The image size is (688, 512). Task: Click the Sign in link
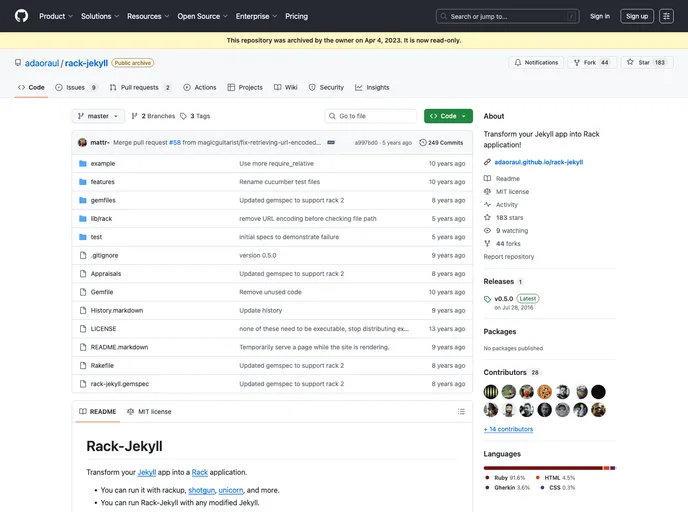point(600,16)
